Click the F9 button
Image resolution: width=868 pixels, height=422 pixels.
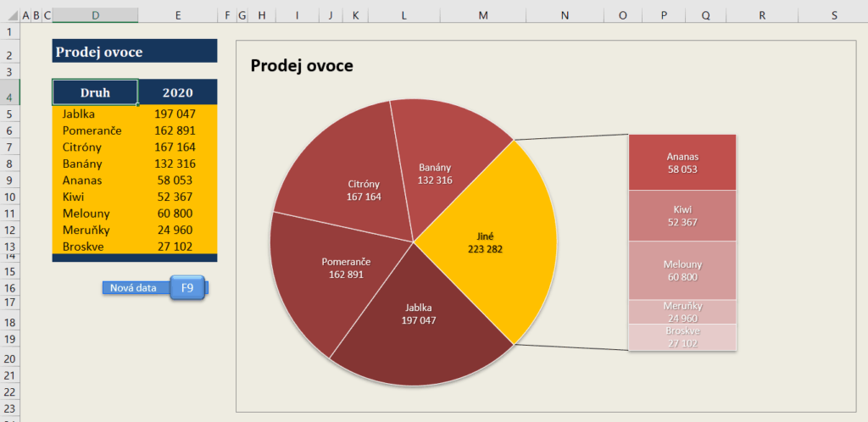pos(187,288)
